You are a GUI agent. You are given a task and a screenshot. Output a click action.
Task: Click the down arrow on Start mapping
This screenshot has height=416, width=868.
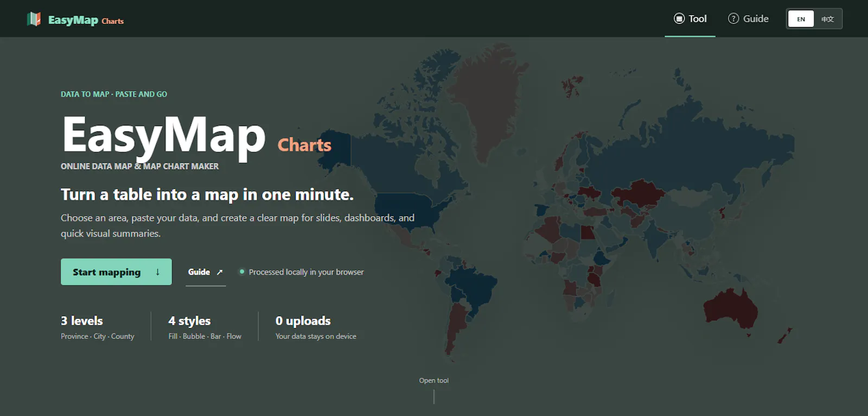157,272
